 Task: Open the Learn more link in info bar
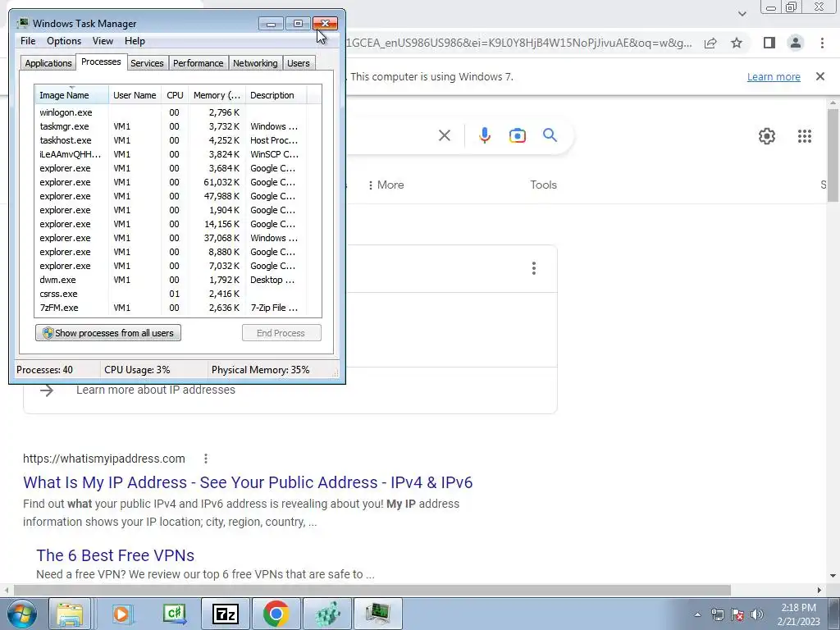tap(774, 76)
